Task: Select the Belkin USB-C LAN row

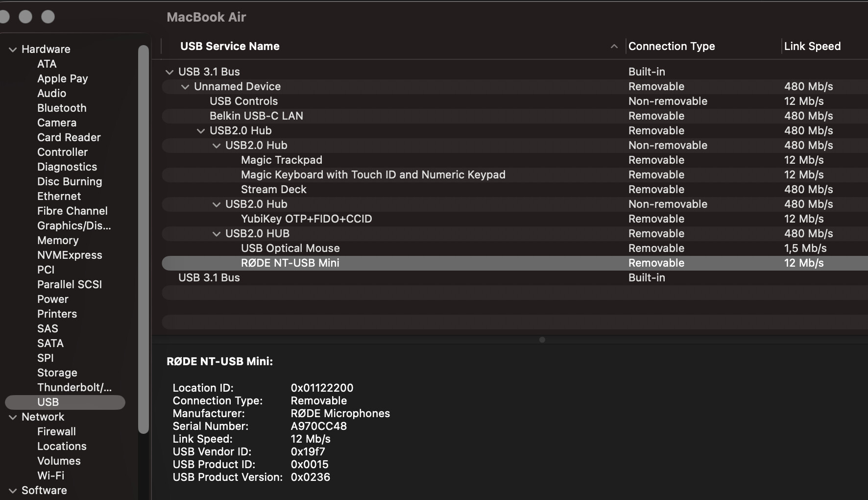Action: pyautogui.click(x=256, y=116)
